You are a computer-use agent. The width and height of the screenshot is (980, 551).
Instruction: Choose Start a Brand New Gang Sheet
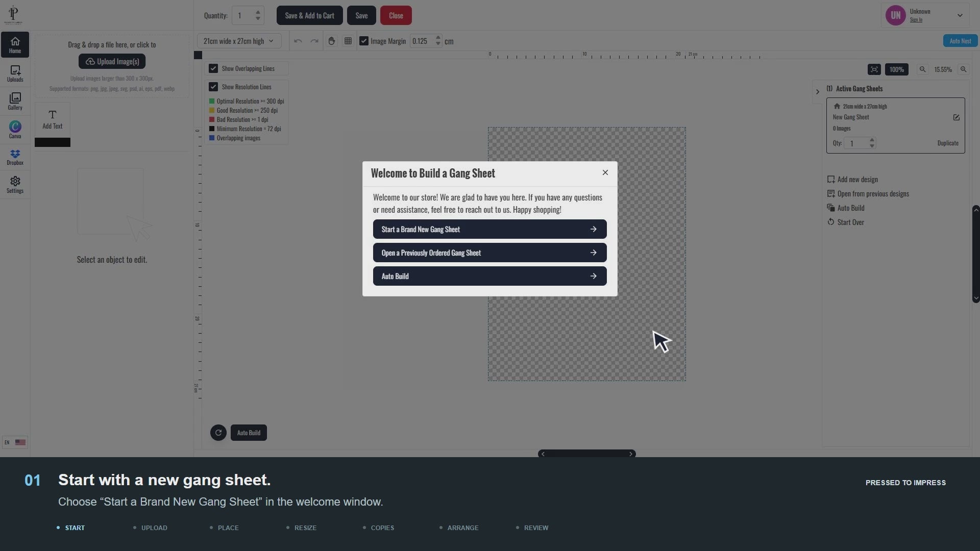click(490, 229)
